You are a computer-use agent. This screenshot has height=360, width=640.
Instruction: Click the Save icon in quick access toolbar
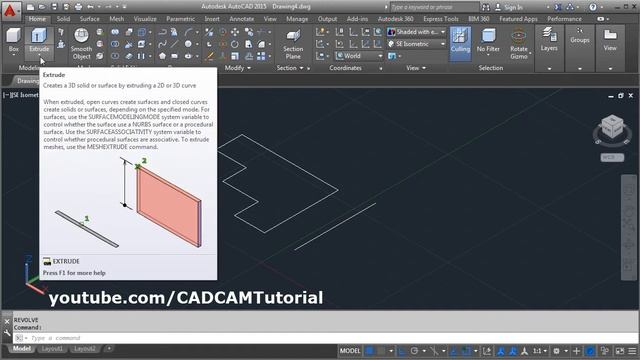click(54, 7)
